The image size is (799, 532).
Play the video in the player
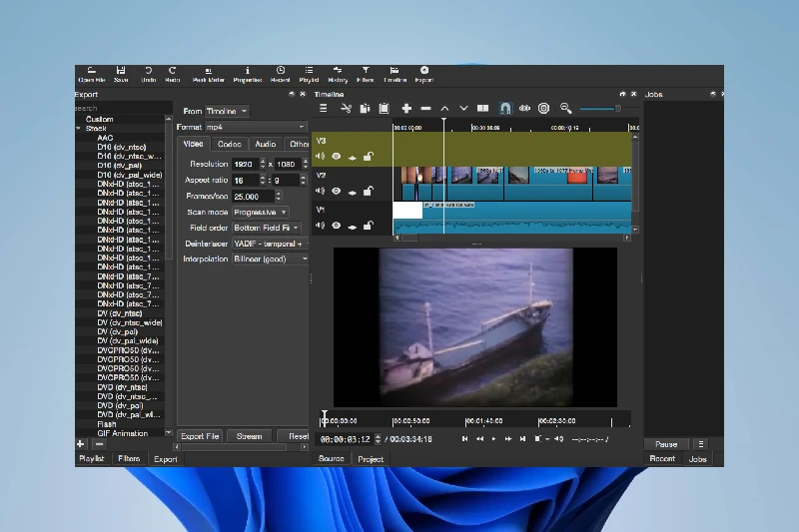pyautogui.click(x=493, y=439)
